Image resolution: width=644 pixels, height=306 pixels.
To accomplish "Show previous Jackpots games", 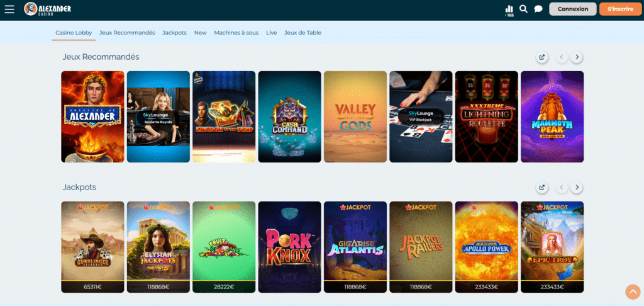I will (x=562, y=188).
